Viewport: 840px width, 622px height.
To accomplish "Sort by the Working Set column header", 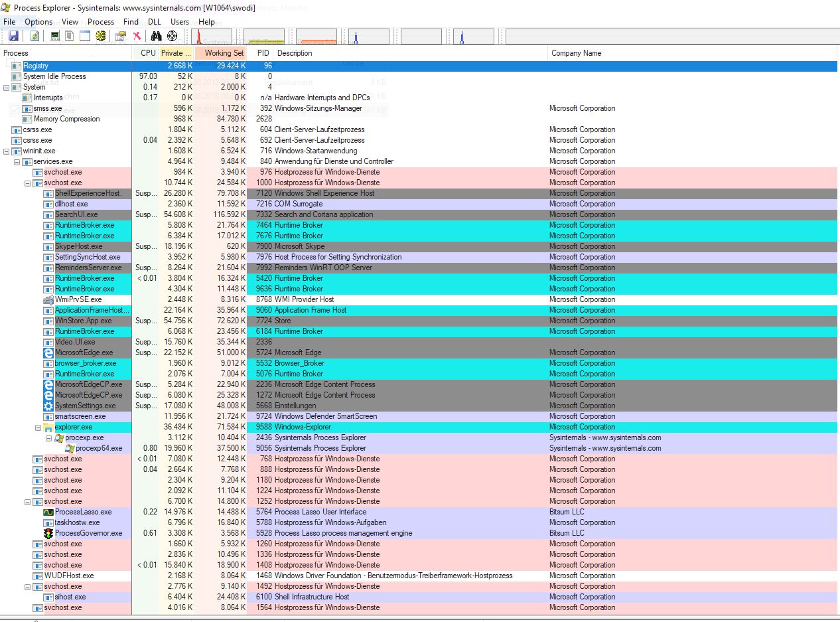I will [x=221, y=53].
